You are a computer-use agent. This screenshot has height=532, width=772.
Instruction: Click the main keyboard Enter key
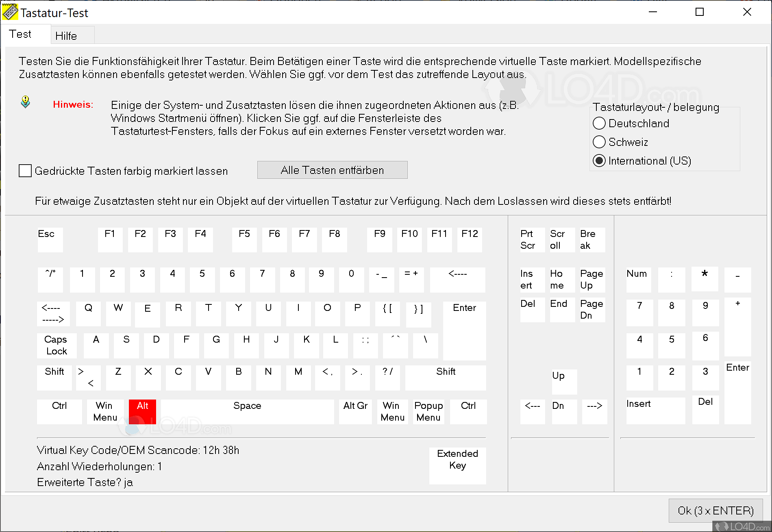pos(465,330)
